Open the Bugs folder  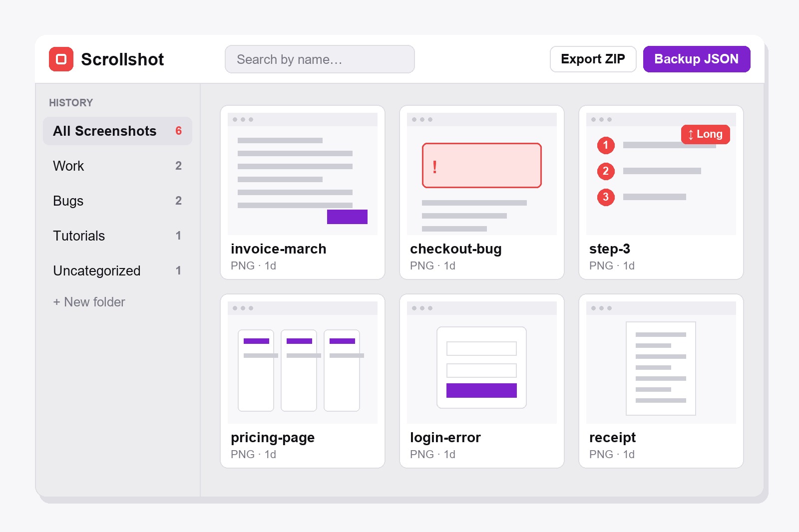pyautogui.click(x=117, y=201)
